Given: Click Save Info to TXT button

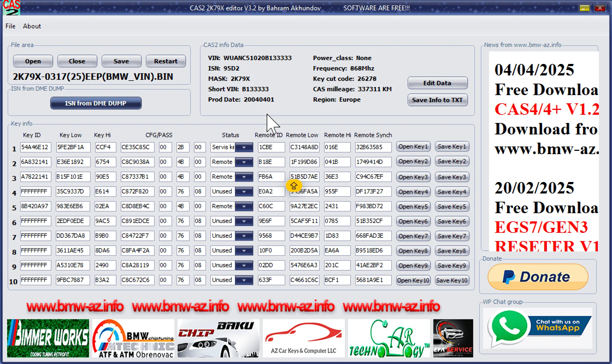Looking at the screenshot, I should pyautogui.click(x=437, y=100).
